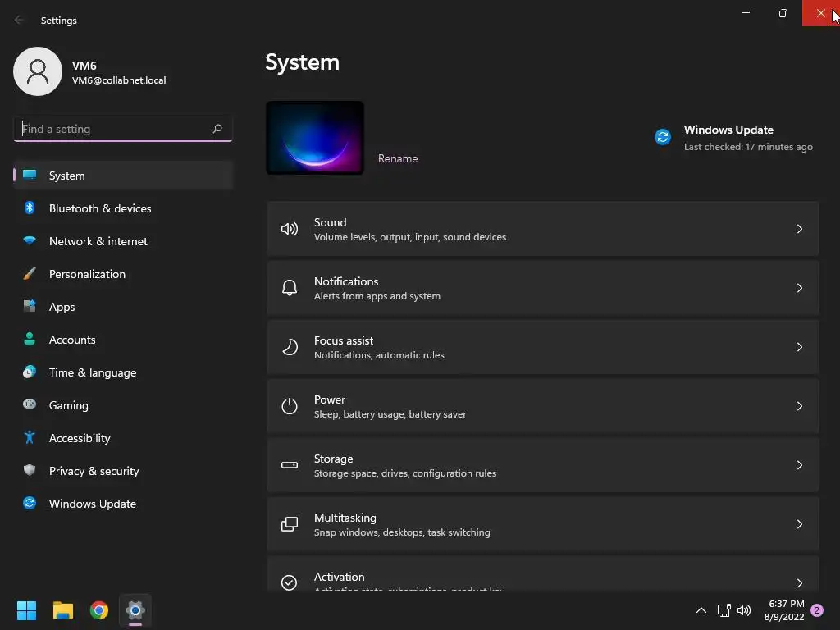Click the VM6 user avatar

tap(38, 71)
